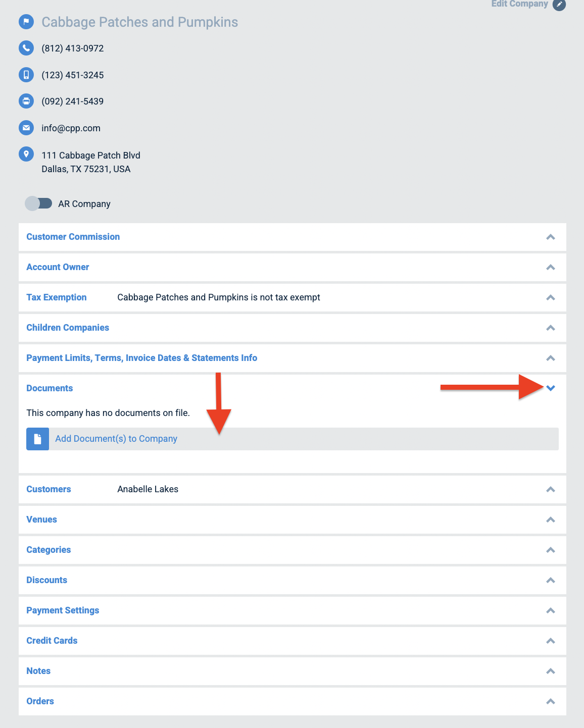Image resolution: width=584 pixels, height=728 pixels.
Task: Click the Edit Company pencil icon
Action: point(559,4)
